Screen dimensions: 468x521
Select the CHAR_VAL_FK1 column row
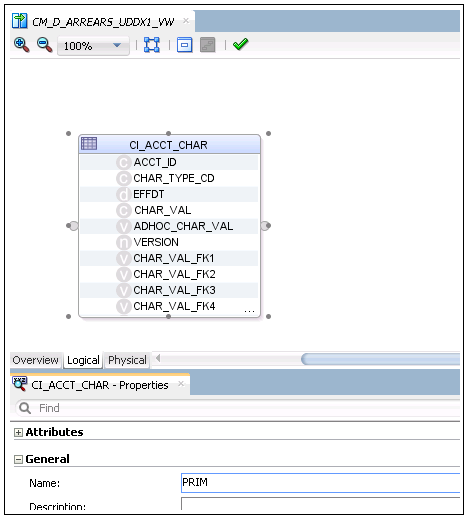[169, 258]
